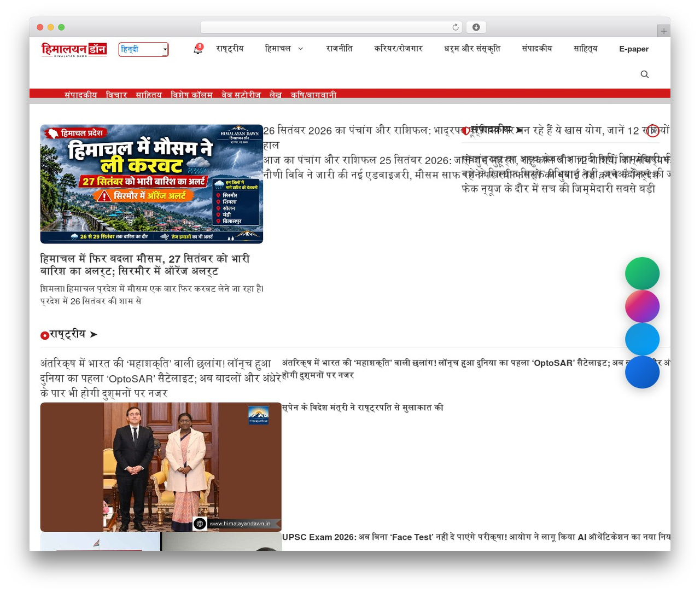Open the करियर/रोजगार menu item

click(x=398, y=49)
